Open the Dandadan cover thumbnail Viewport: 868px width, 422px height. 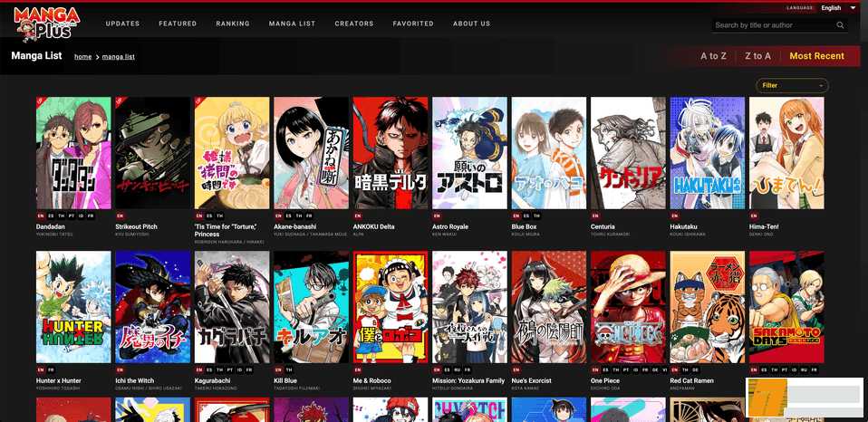tap(73, 153)
